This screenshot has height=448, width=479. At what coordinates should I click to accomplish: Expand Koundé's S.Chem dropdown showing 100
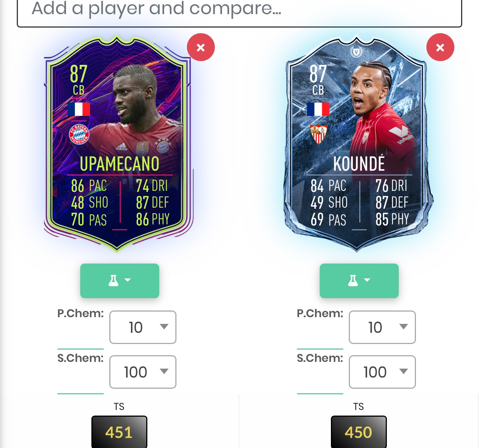(x=382, y=372)
